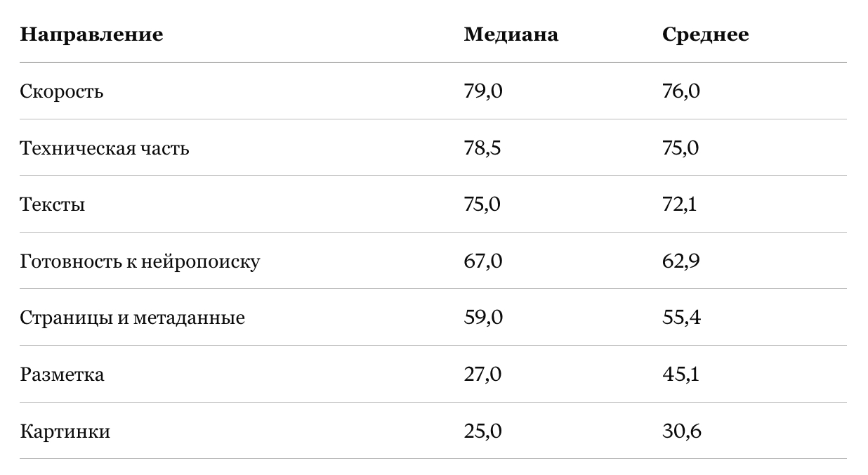Click average value 55,4
868x475 pixels.
681,318
